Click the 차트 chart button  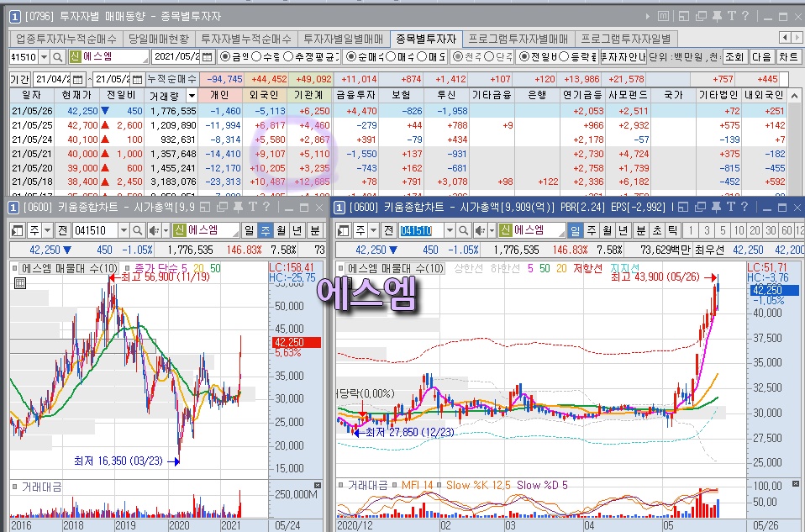point(788,57)
